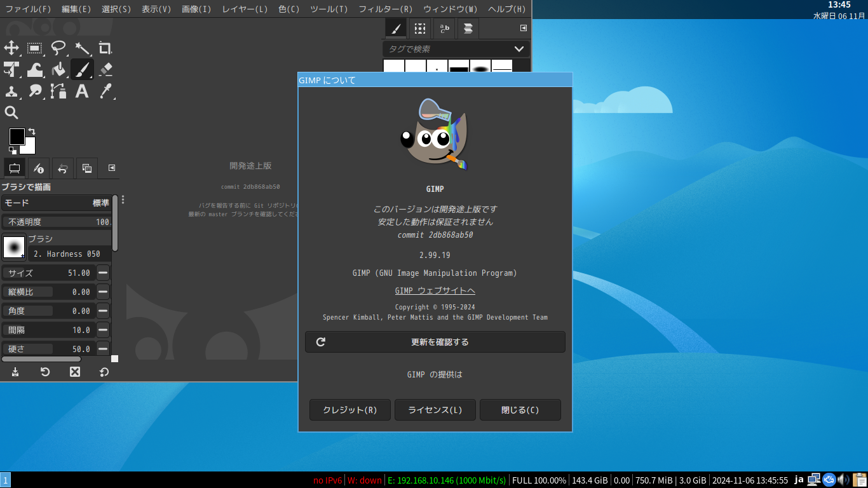The height and width of the screenshot is (488, 868).
Task: Open the brushes dock tab menu arrow
Action: coord(524,28)
